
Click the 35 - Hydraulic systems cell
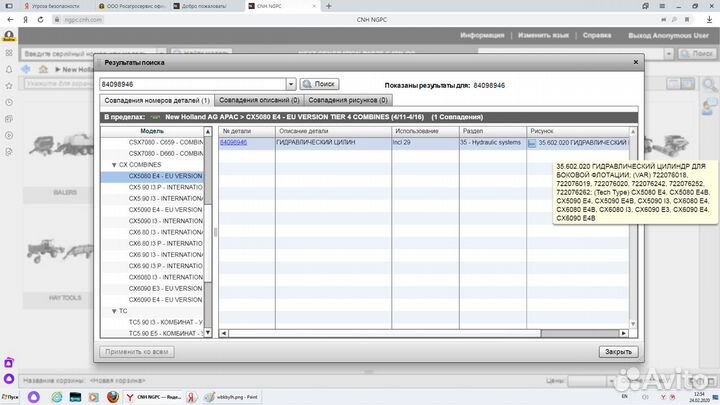tap(490, 143)
